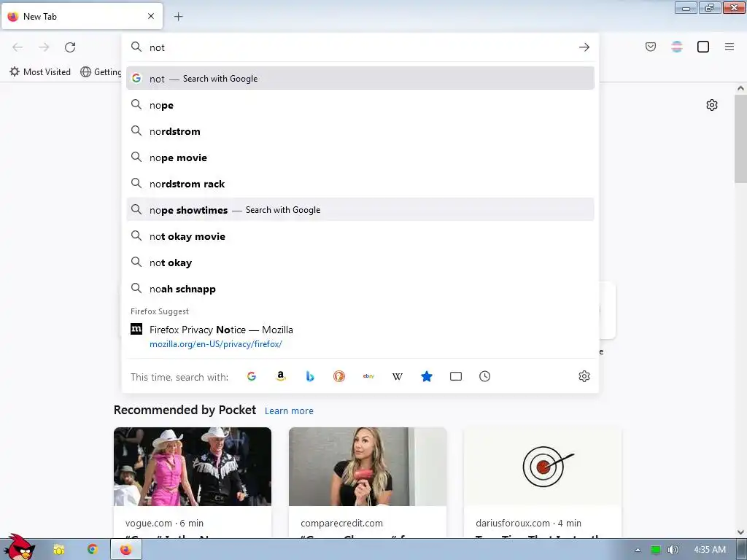Choose 'nope showtimes' suggestion
The image size is (747, 560).
360,210
